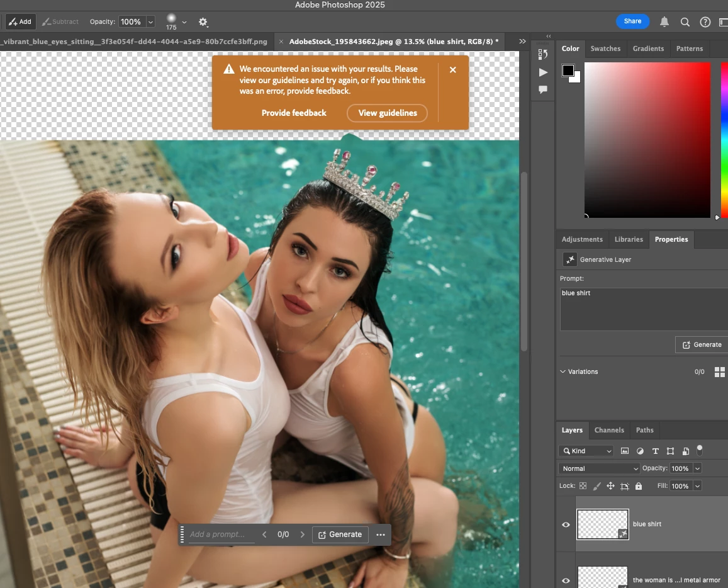
Task: Switch to the Gradients tab
Action: [x=648, y=48]
